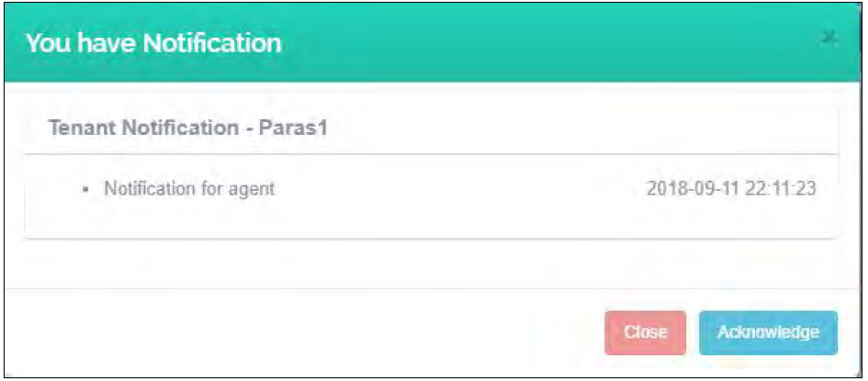The image size is (868, 381).
Task: Click the hyphen in 'Tenant Notification - Paras1'
Action: (252, 128)
